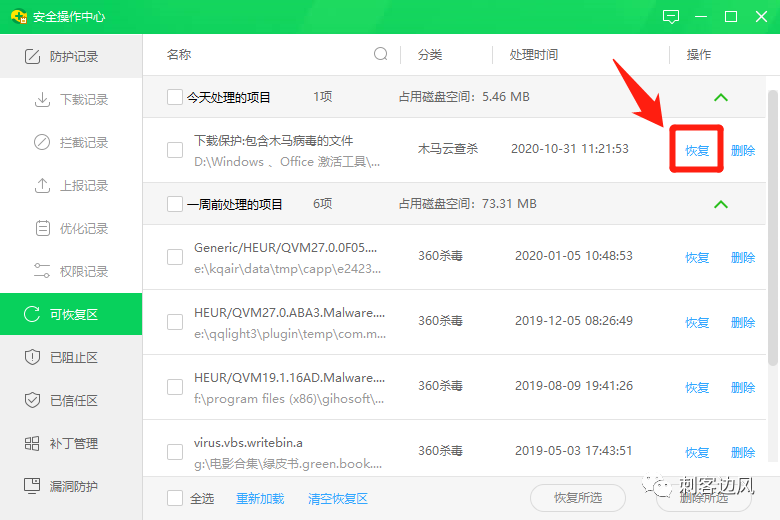Tick checkbox for Generic/HEUR/QVM27.0.0F05 item
Screen dimensions: 780x520
pyautogui.click(x=175, y=257)
